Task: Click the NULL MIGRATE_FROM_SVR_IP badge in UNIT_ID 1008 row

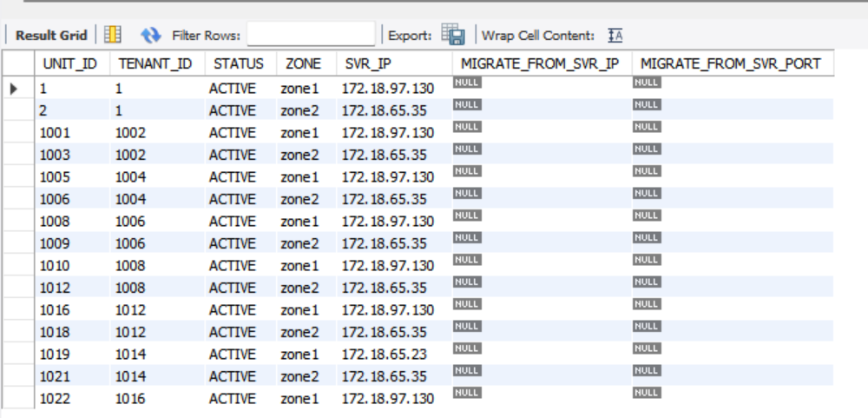Action: point(467,216)
